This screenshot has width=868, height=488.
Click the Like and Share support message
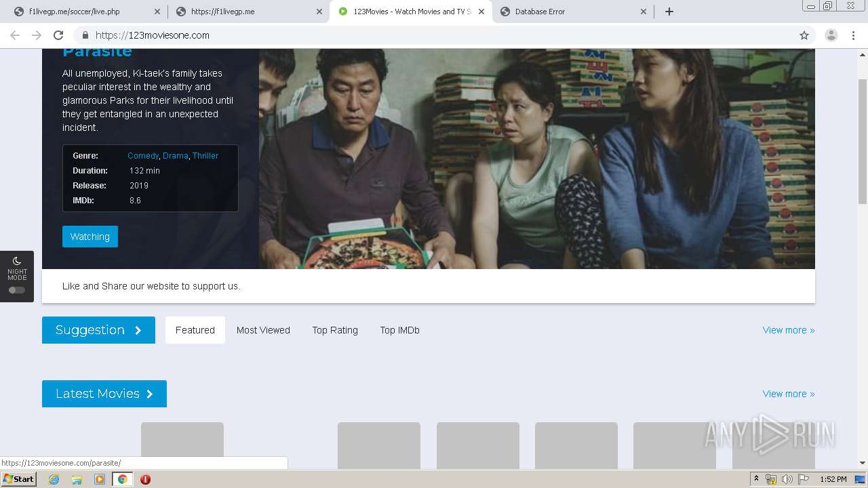pyautogui.click(x=151, y=286)
